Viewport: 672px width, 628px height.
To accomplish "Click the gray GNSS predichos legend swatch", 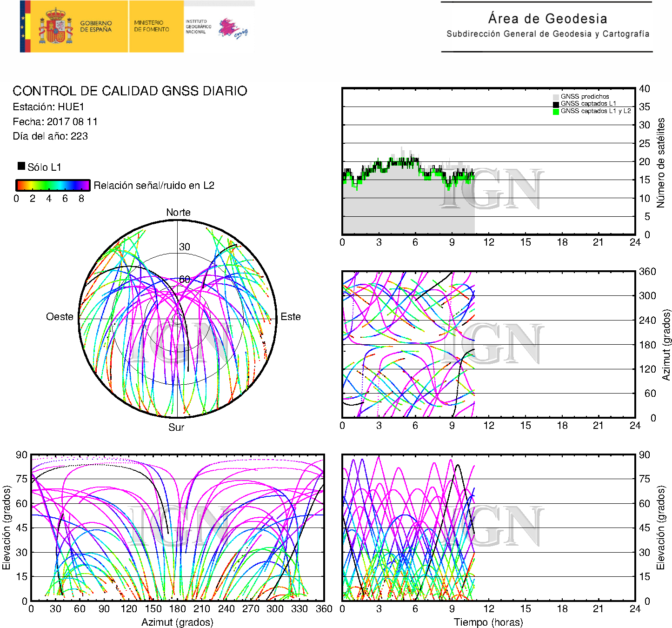I will pyautogui.click(x=556, y=97).
